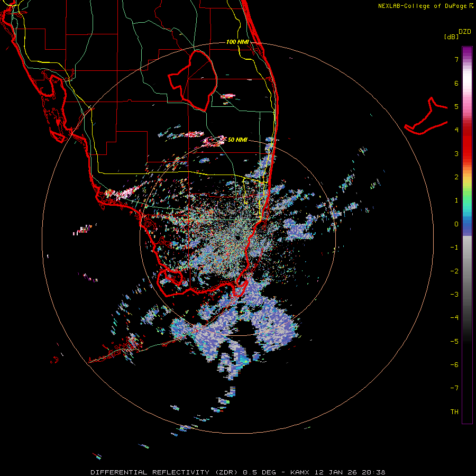Click the 12 JAN 26 date text
The width and height of the screenshot is (476, 476).
(x=336, y=472)
